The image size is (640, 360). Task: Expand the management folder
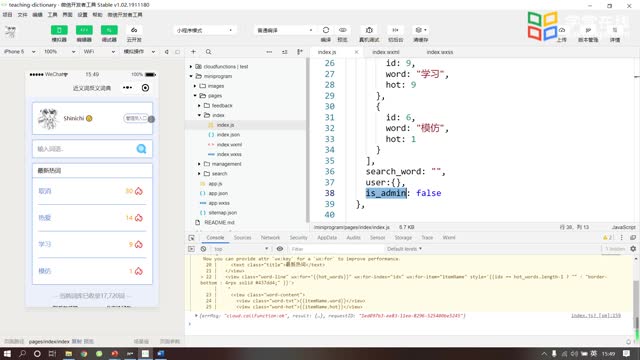click(x=199, y=164)
